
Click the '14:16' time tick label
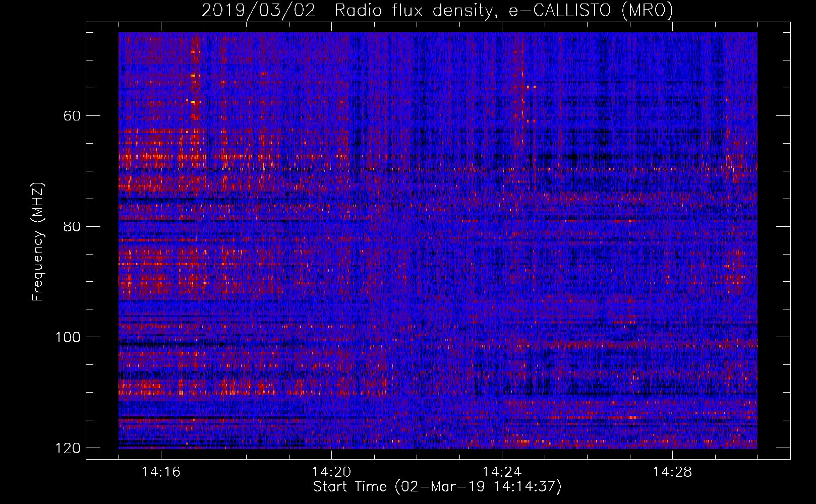[x=161, y=472]
